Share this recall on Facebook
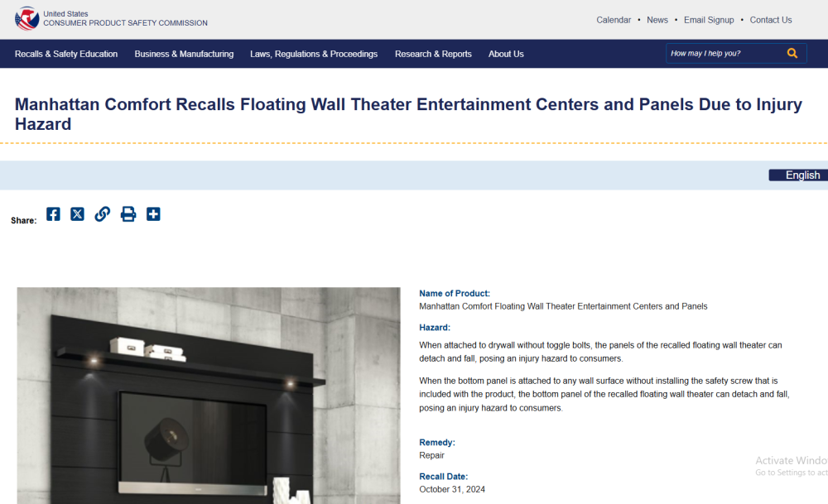This screenshot has height=504, width=828. click(x=53, y=214)
